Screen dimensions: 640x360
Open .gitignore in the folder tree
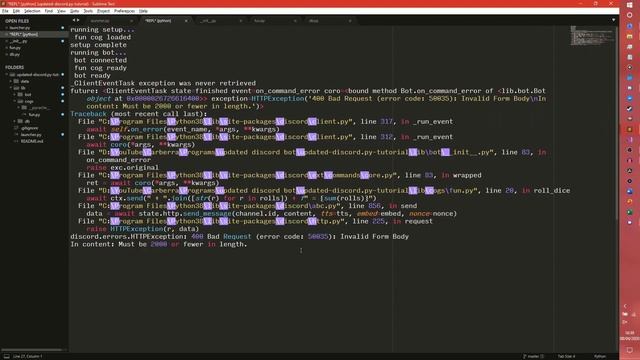pyautogui.click(x=29, y=128)
